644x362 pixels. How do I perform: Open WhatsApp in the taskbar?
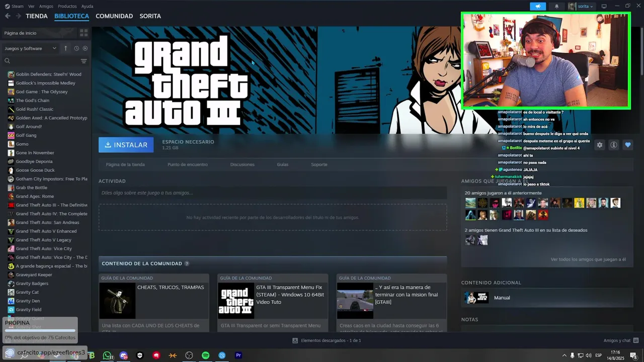[107, 355]
